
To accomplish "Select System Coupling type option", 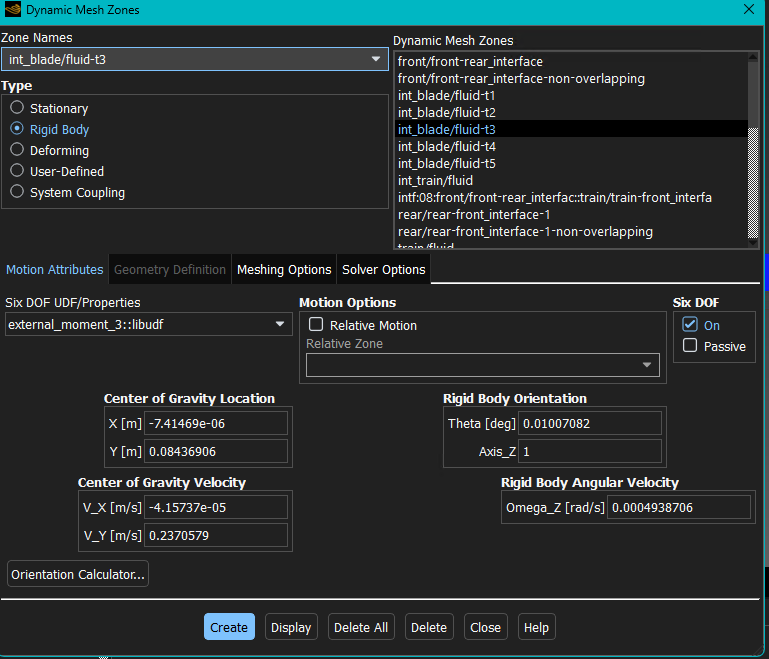I will click(x=17, y=192).
